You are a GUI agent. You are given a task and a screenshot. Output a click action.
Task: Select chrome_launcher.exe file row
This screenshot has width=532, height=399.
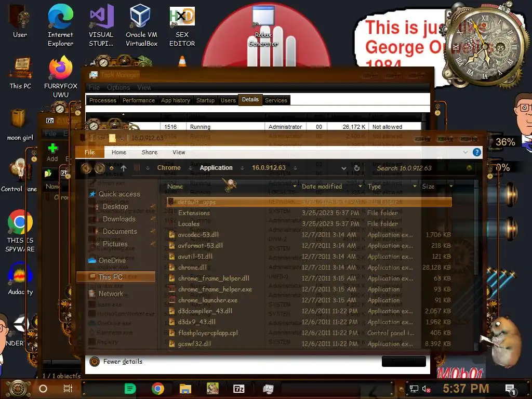[x=309, y=300]
